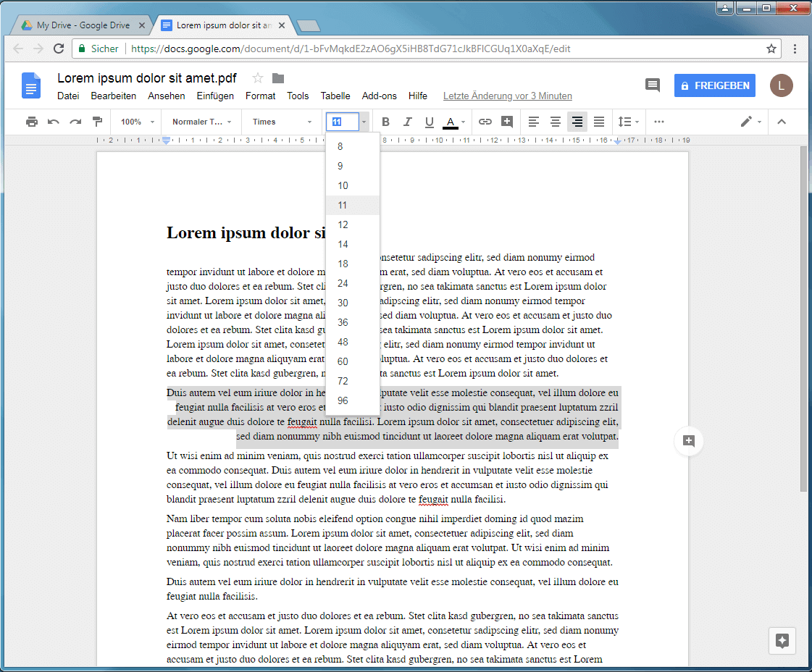812x672 pixels.
Task: Open the text color picker
Action: [x=451, y=122]
